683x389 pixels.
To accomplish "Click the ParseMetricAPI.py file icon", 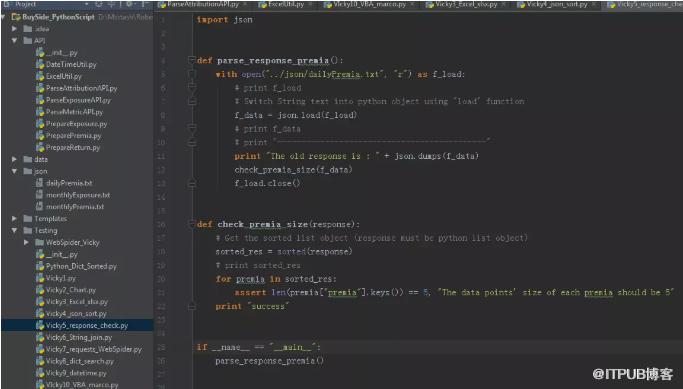I will (x=40, y=112).
